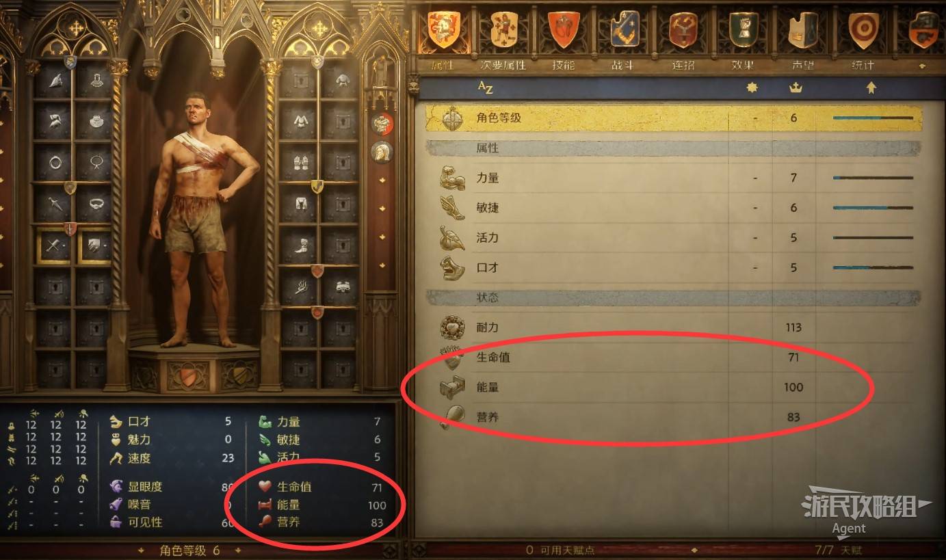Switch to the 战斗 combat tab

pos(622,39)
